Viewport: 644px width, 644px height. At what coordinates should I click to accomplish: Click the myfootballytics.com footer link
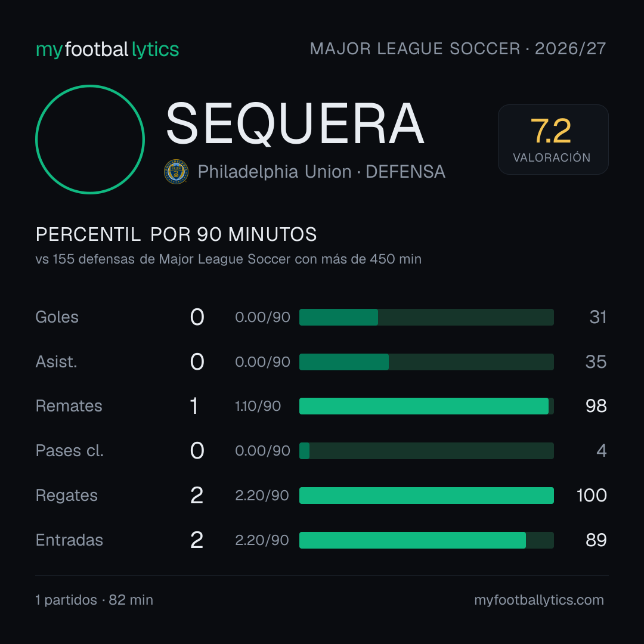pos(539,600)
